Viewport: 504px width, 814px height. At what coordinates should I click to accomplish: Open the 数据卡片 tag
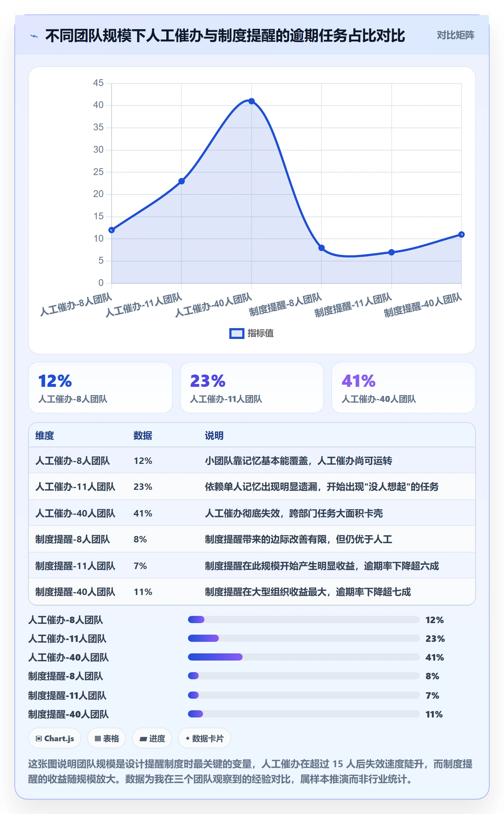click(204, 738)
